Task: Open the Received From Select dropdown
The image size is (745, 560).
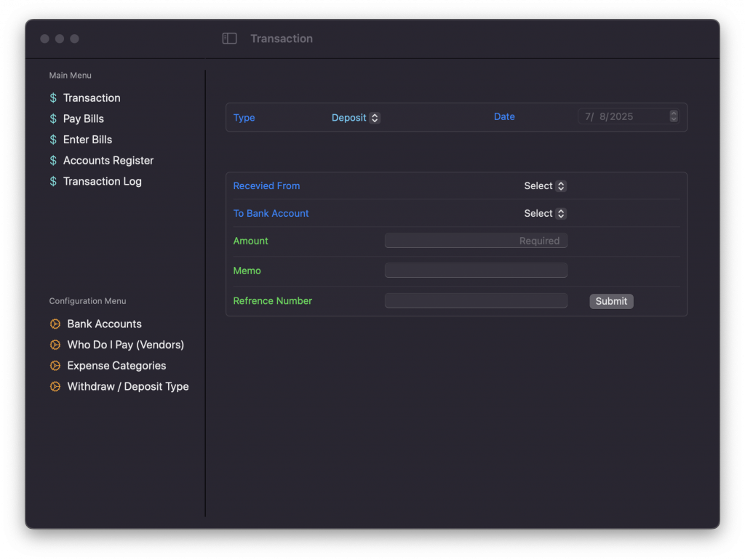Action: point(545,186)
